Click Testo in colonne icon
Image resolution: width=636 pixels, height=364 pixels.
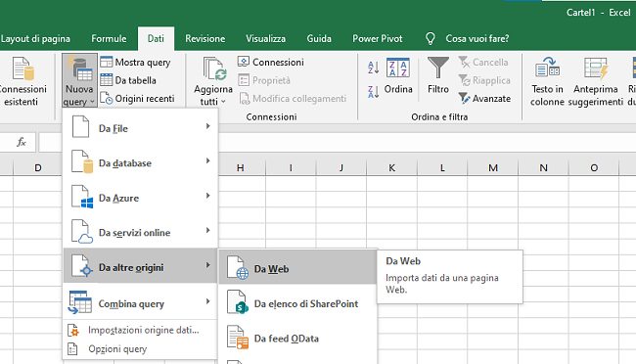point(547,68)
